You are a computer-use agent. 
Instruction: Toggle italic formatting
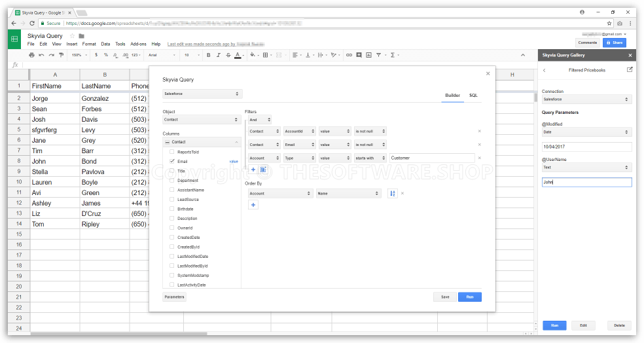pyautogui.click(x=219, y=55)
